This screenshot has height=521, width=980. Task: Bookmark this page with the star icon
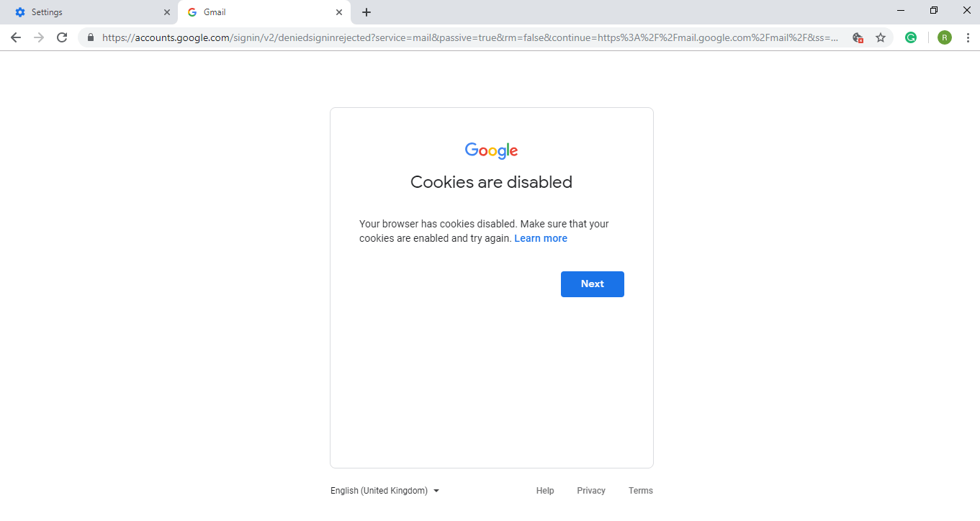point(881,37)
